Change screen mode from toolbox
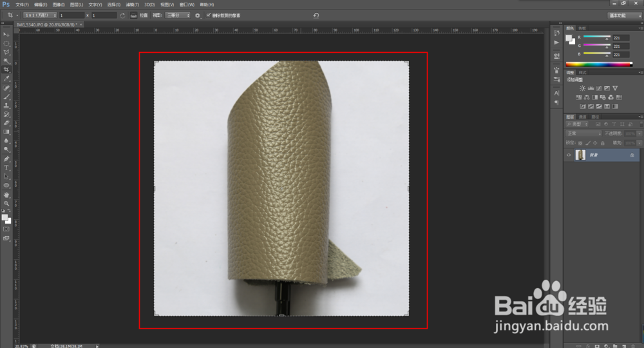 (x=6, y=238)
